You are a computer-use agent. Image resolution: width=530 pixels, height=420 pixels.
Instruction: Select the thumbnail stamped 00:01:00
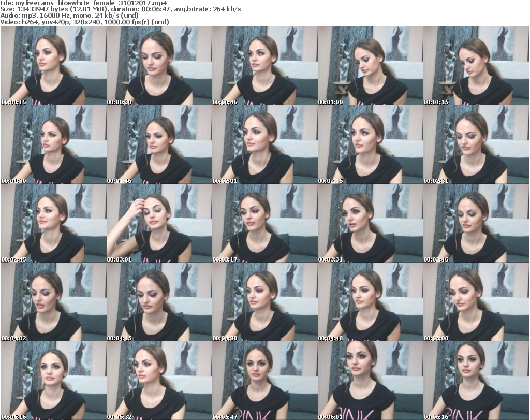pyautogui.click(x=370, y=66)
